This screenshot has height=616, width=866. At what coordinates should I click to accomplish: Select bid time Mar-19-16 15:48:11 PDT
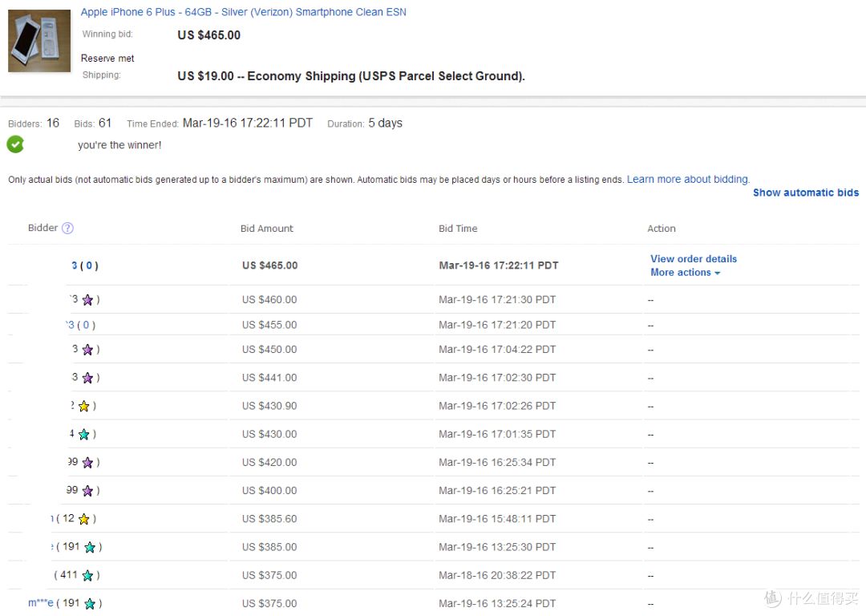click(x=497, y=519)
